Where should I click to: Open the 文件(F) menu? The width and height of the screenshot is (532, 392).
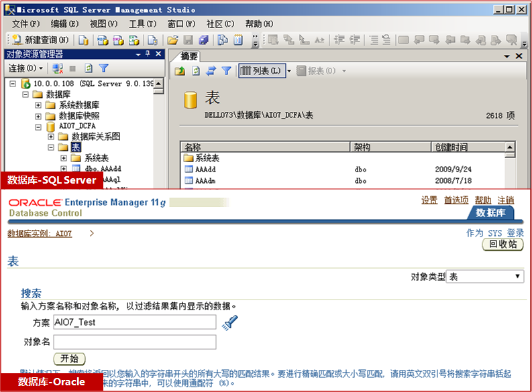[26, 24]
